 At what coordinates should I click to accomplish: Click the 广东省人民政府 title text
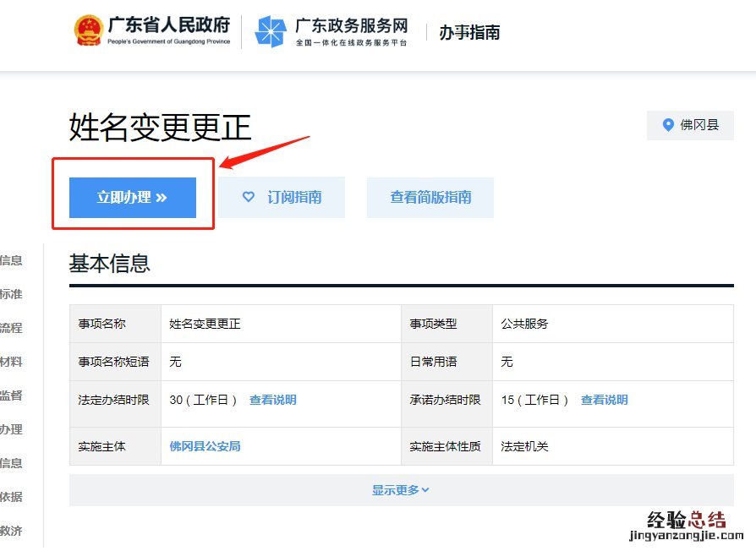point(169,25)
